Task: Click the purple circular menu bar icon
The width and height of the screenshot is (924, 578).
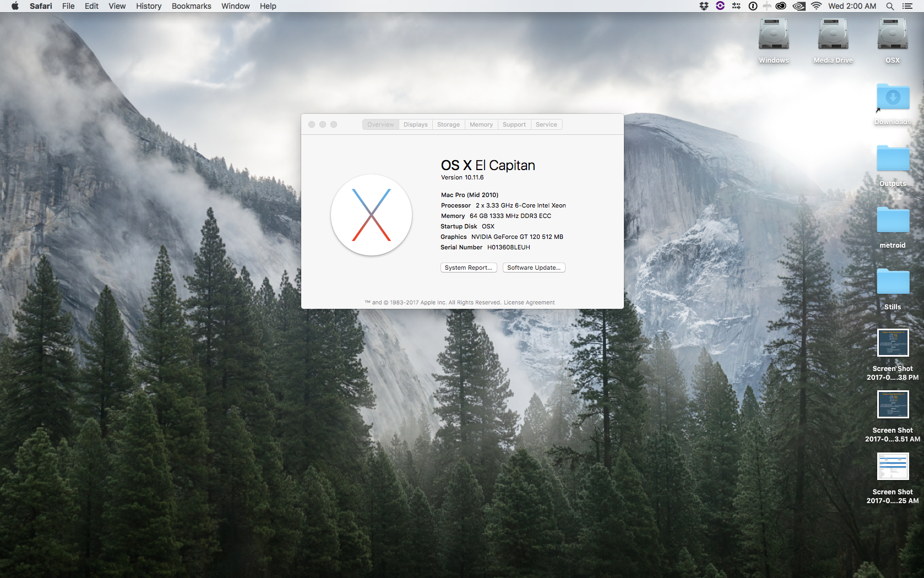Action: click(x=720, y=6)
